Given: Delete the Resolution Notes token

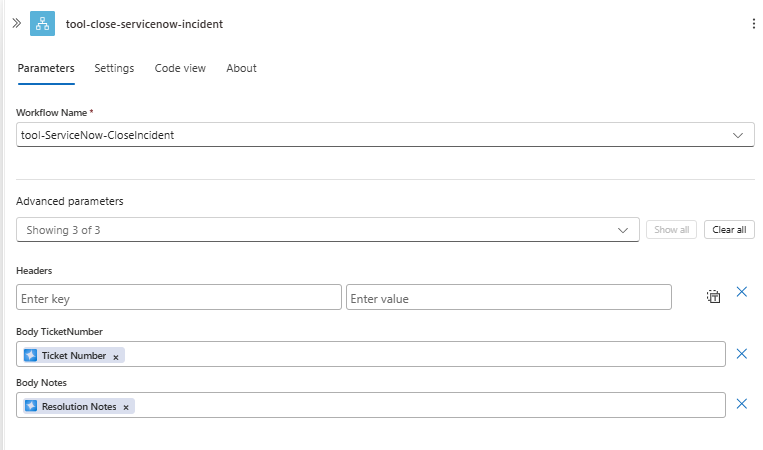Looking at the screenshot, I should [126, 407].
